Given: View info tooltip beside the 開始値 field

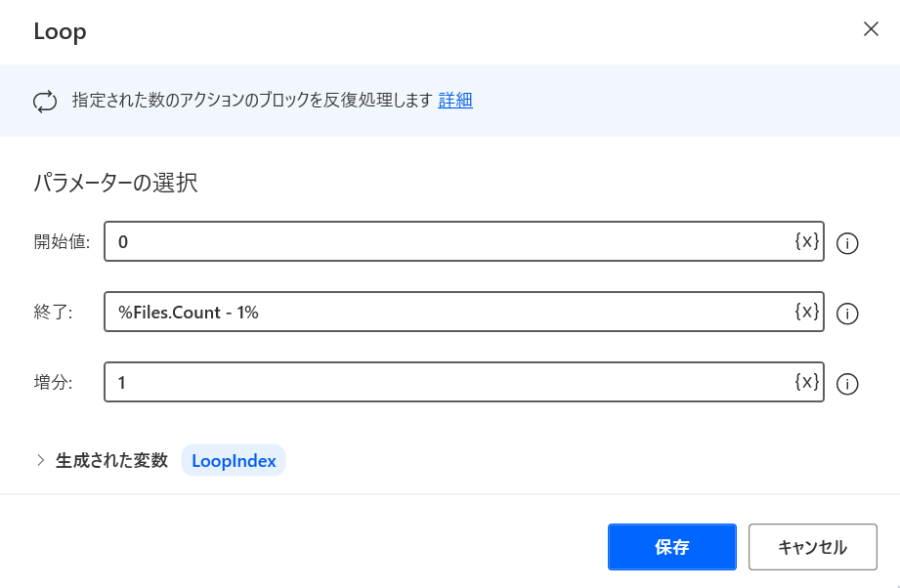Looking at the screenshot, I should 846,243.
